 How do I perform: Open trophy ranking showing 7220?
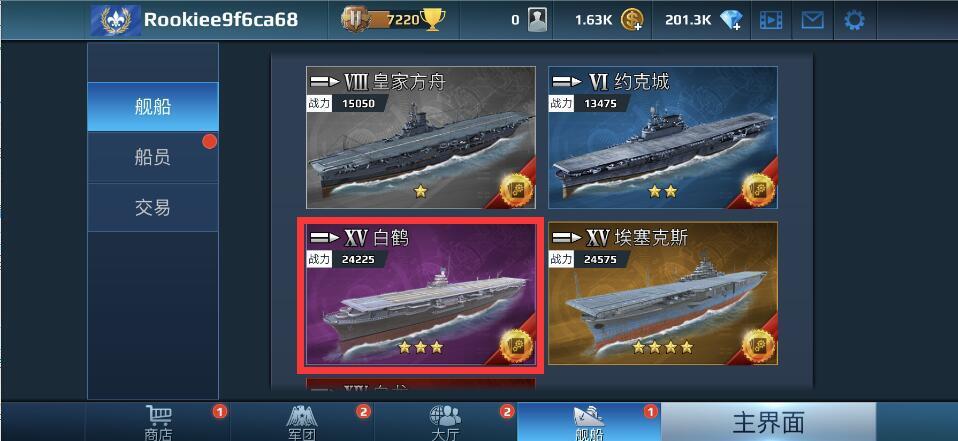[393, 20]
